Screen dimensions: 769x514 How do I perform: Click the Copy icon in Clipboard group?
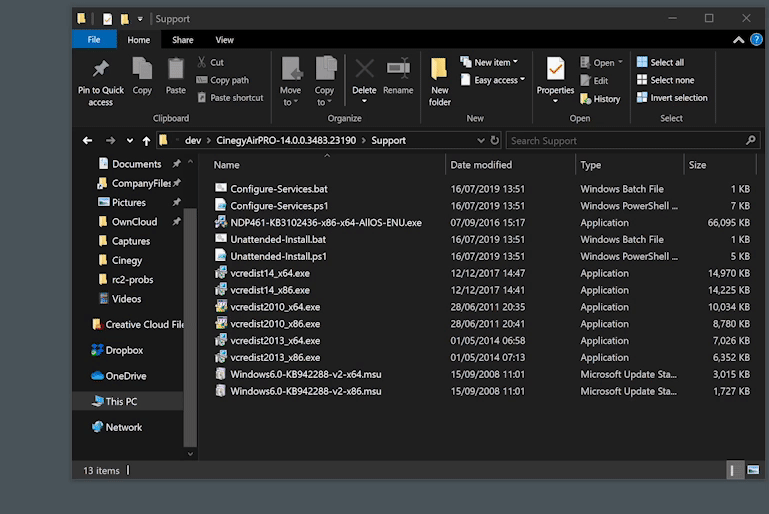[142, 69]
